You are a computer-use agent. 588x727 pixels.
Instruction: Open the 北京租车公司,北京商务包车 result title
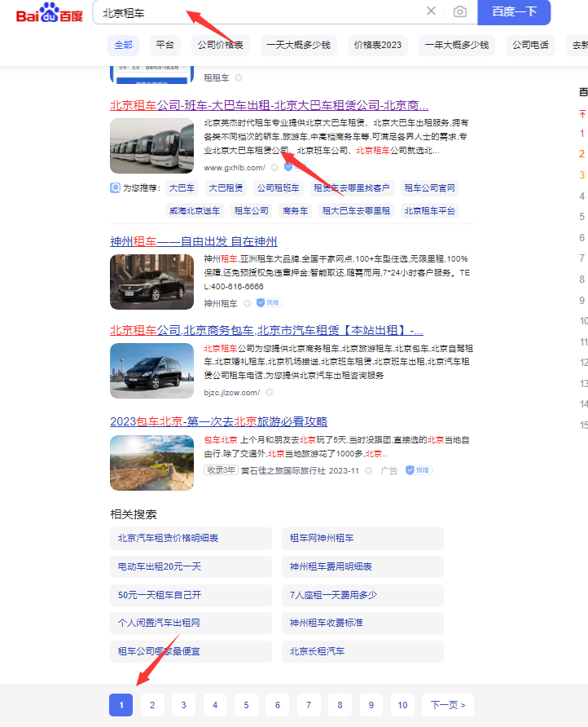(x=266, y=331)
